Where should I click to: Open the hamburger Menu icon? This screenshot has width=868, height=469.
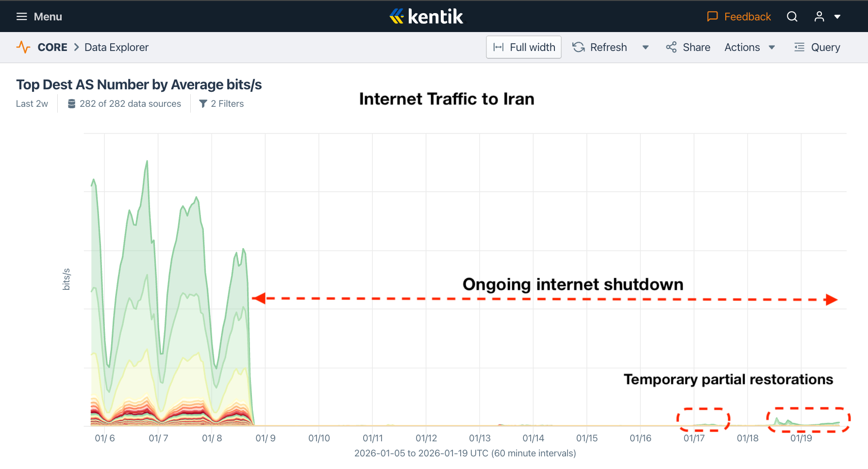21,17
